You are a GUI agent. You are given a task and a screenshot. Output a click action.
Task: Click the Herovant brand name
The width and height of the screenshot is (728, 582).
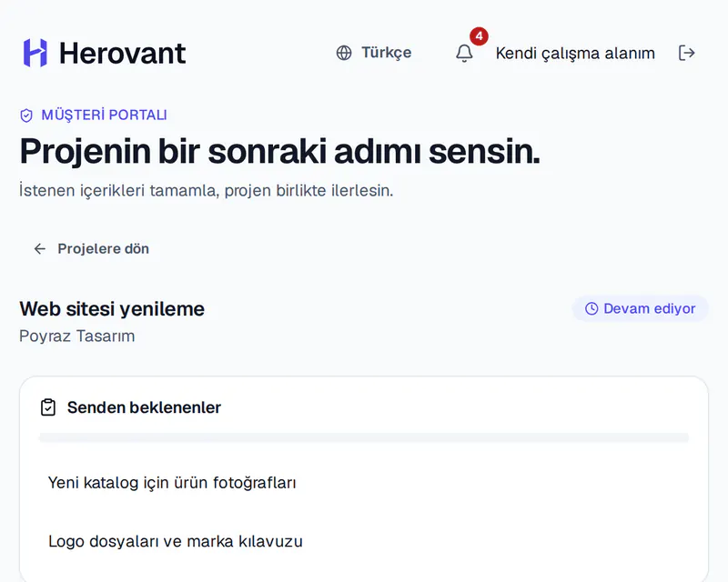(123, 53)
